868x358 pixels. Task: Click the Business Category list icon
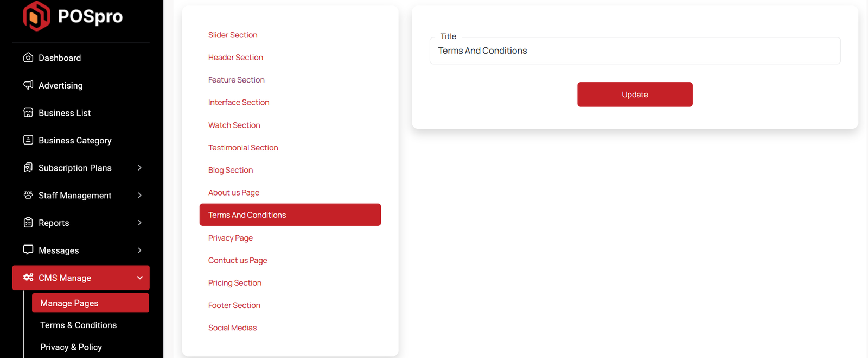point(28,140)
